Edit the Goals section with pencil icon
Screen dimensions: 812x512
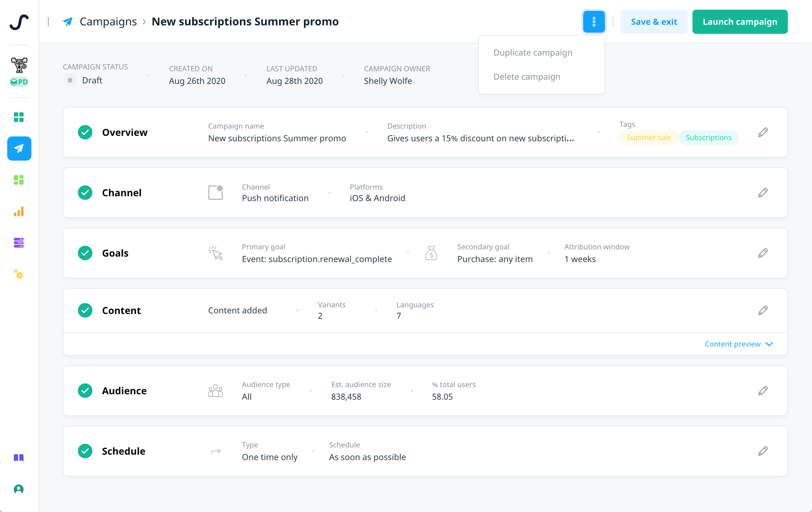[763, 253]
